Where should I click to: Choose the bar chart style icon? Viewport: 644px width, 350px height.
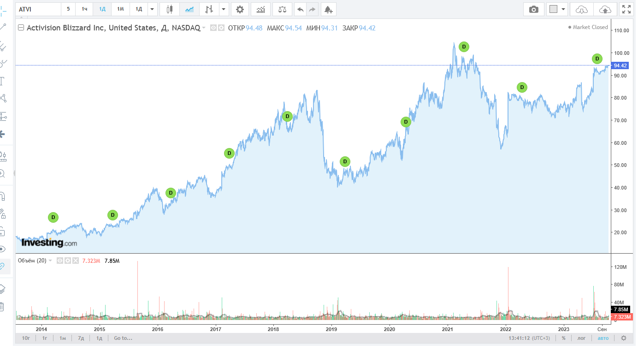(x=209, y=9)
